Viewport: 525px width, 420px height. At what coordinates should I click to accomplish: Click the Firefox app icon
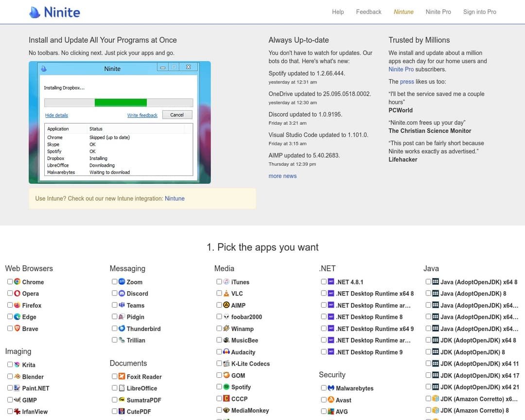[17, 305]
